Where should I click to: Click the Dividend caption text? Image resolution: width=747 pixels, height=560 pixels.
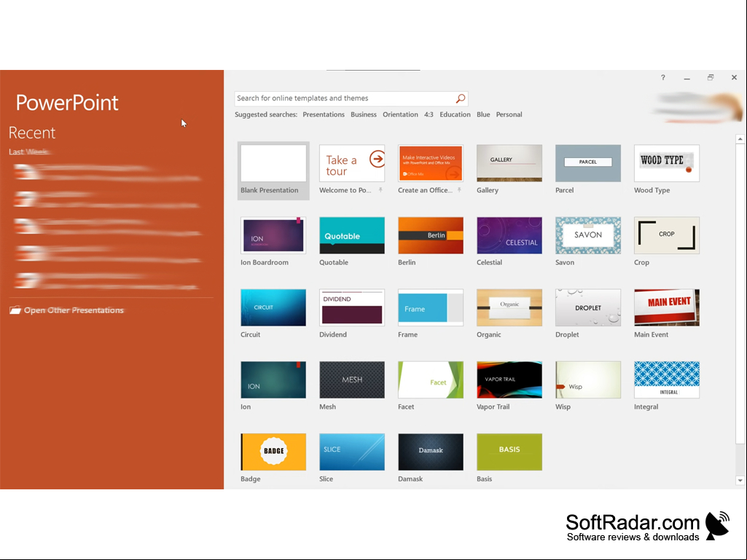click(x=333, y=334)
